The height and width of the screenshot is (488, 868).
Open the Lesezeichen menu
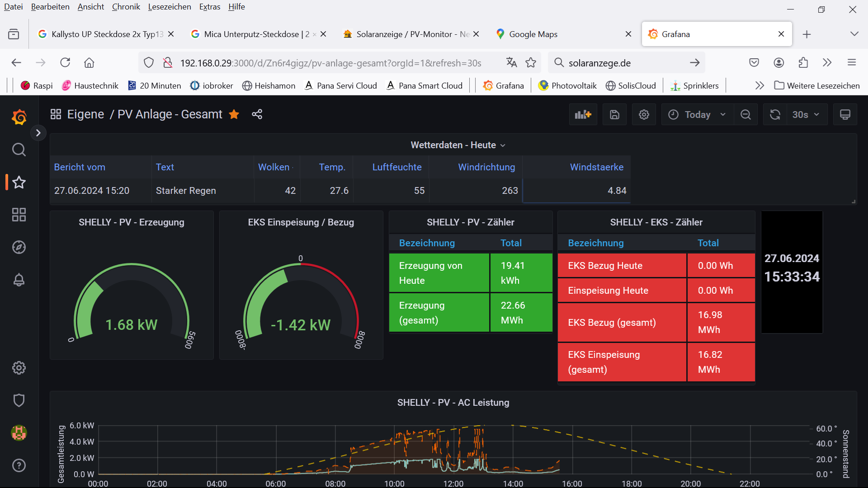point(169,7)
